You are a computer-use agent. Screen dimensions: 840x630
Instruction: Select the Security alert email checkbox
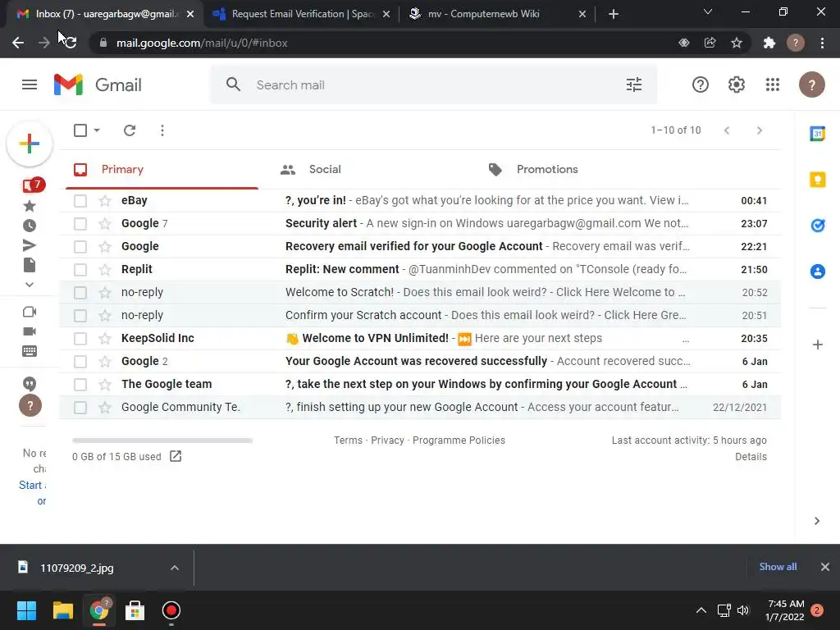(80, 224)
